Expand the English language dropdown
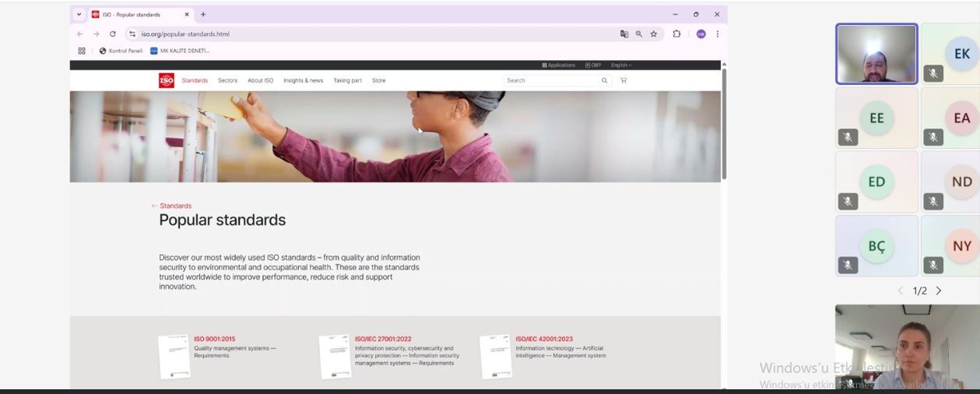Image resolution: width=980 pixels, height=394 pixels. (x=621, y=65)
